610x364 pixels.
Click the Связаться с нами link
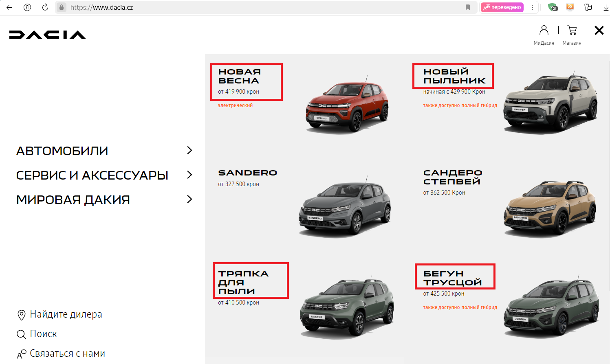(68, 353)
